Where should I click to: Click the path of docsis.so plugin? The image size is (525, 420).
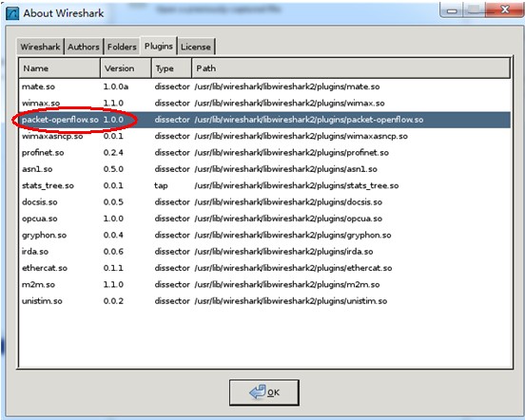288,202
